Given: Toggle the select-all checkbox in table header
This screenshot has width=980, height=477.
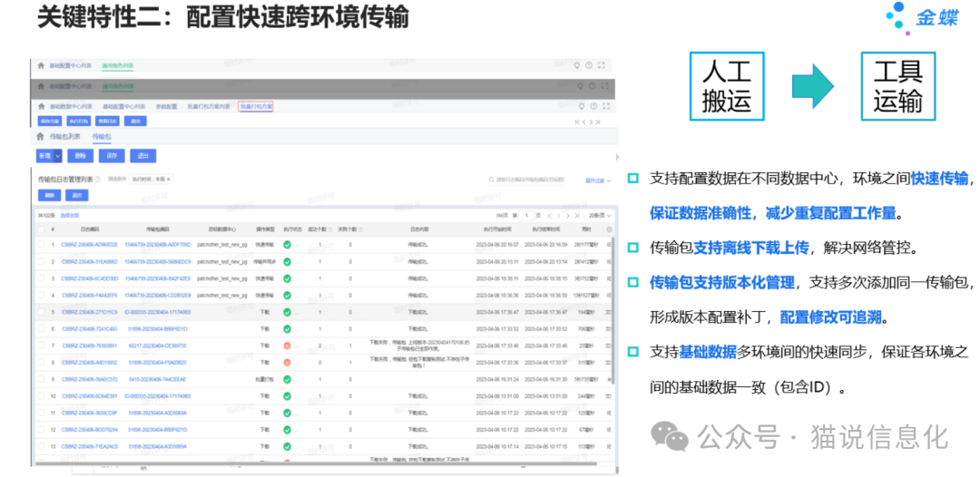Looking at the screenshot, I should click(40, 229).
